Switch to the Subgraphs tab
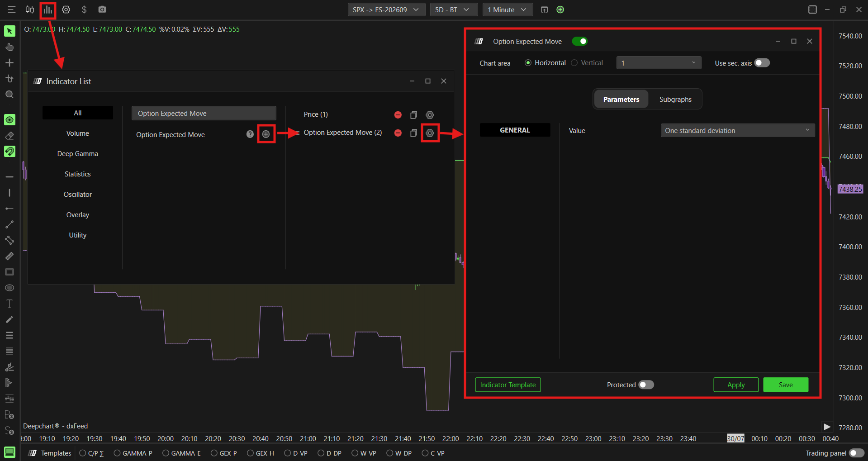Image resolution: width=868 pixels, height=461 pixels. [x=675, y=99]
